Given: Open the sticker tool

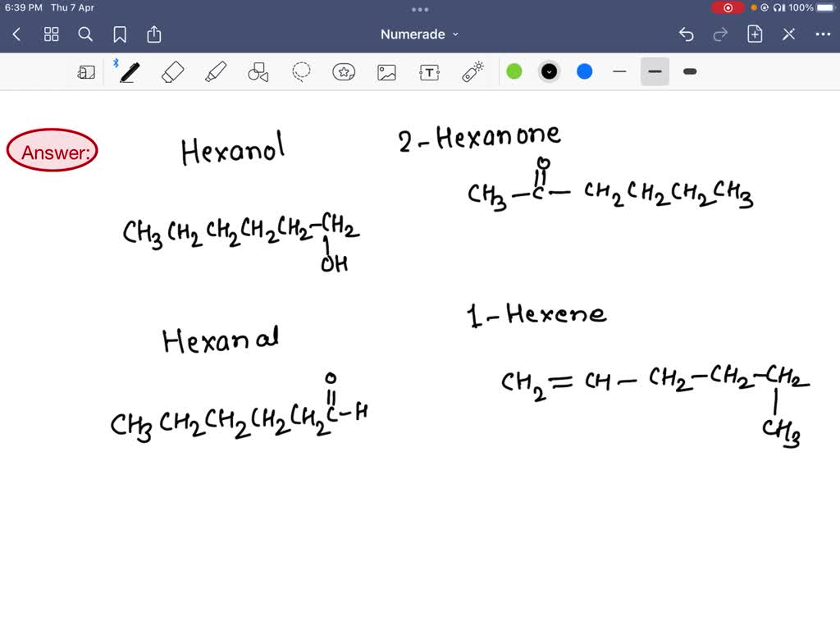Looking at the screenshot, I should click(344, 72).
